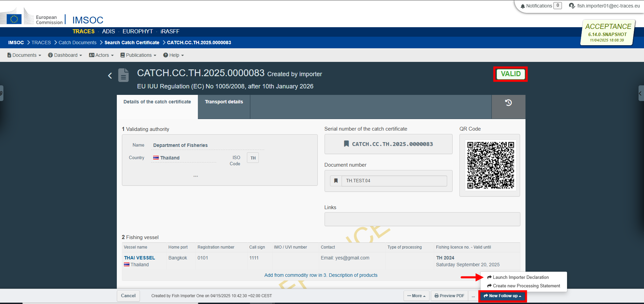644x304 pixels.
Task: Click the European Commission logo
Action: pyautogui.click(x=32, y=18)
